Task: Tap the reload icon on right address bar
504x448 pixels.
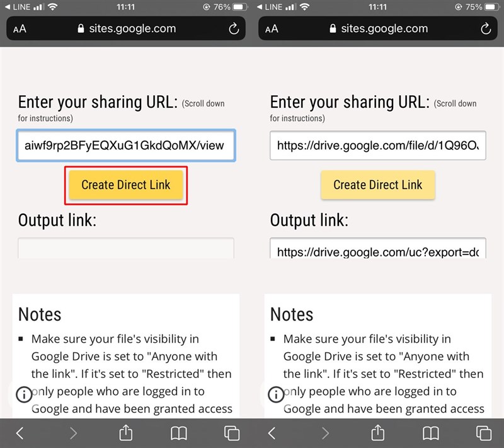Action: [x=485, y=28]
